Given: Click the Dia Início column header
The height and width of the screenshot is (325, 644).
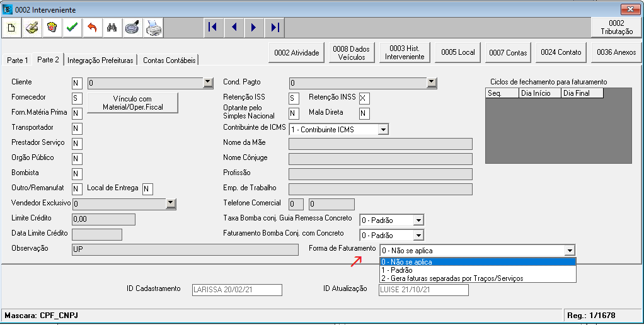Looking at the screenshot, I should (x=540, y=93).
